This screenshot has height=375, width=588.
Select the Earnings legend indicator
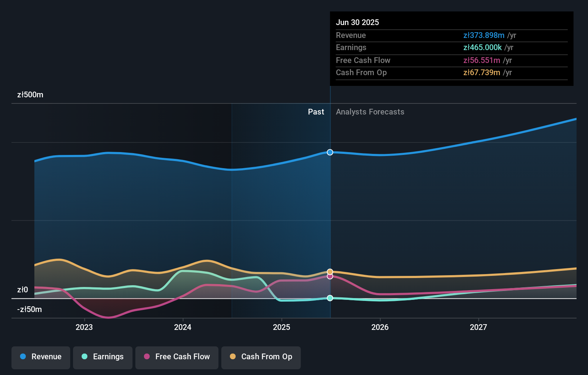tap(84, 357)
